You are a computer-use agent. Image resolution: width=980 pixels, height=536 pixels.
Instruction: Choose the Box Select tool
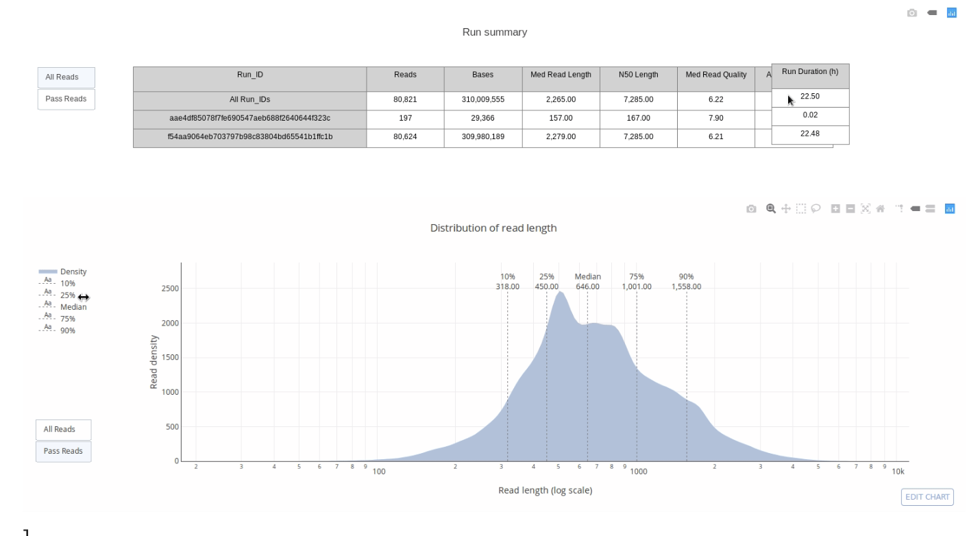tap(800, 209)
